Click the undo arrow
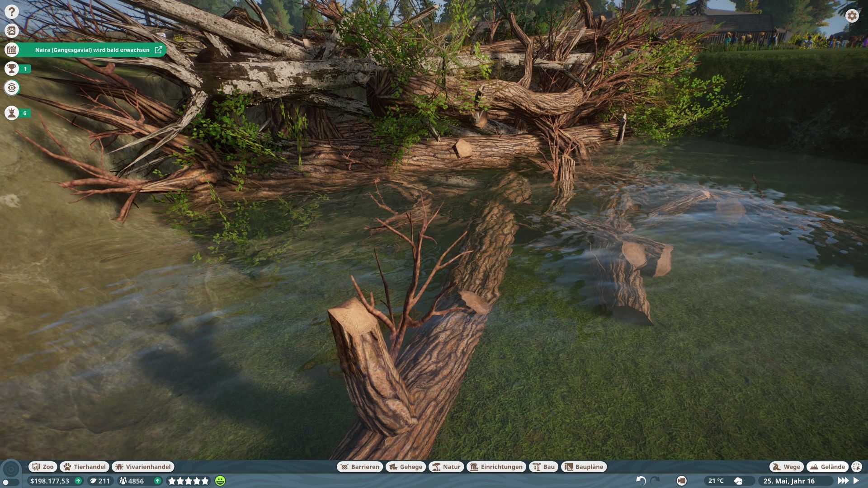This screenshot has width=868, height=488. pos(641,480)
